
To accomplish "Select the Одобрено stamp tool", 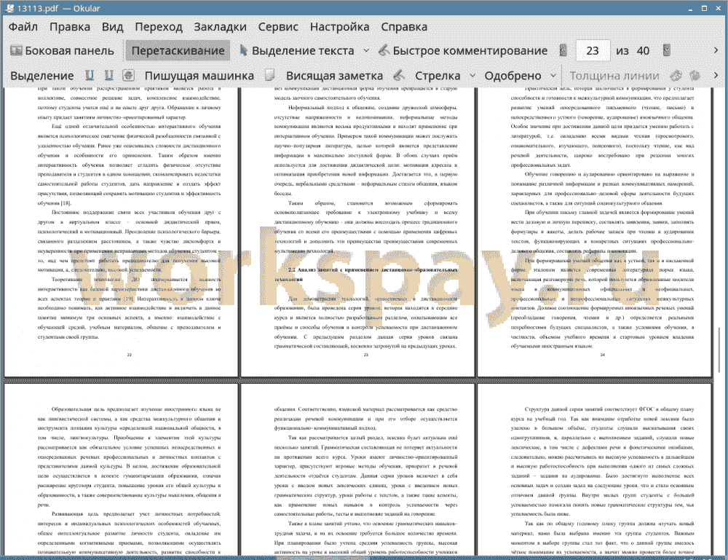I will [x=513, y=76].
